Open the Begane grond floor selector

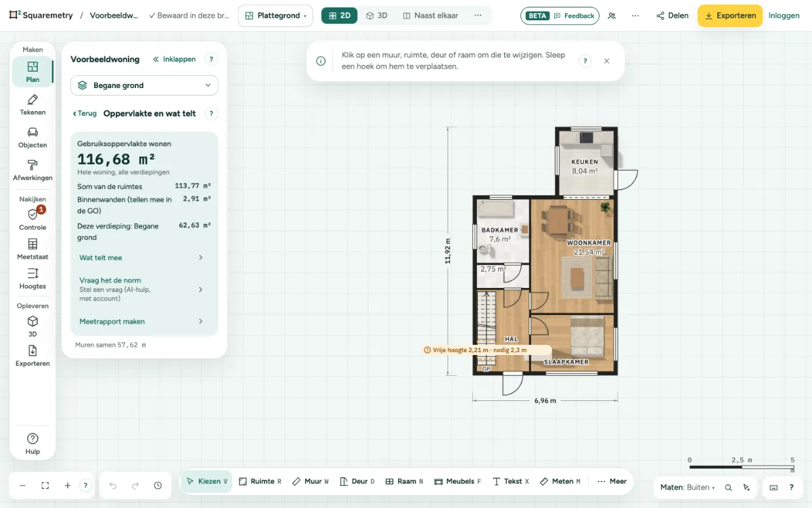[x=144, y=85]
